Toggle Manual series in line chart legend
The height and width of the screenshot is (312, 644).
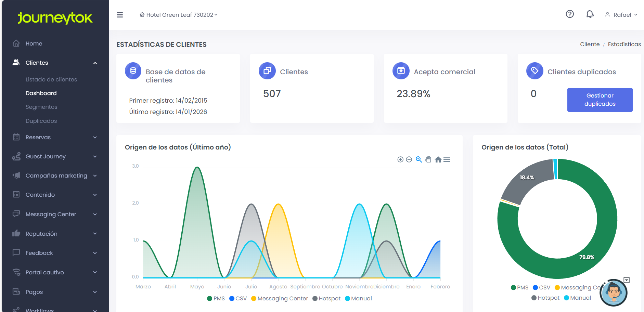(x=358, y=299)
